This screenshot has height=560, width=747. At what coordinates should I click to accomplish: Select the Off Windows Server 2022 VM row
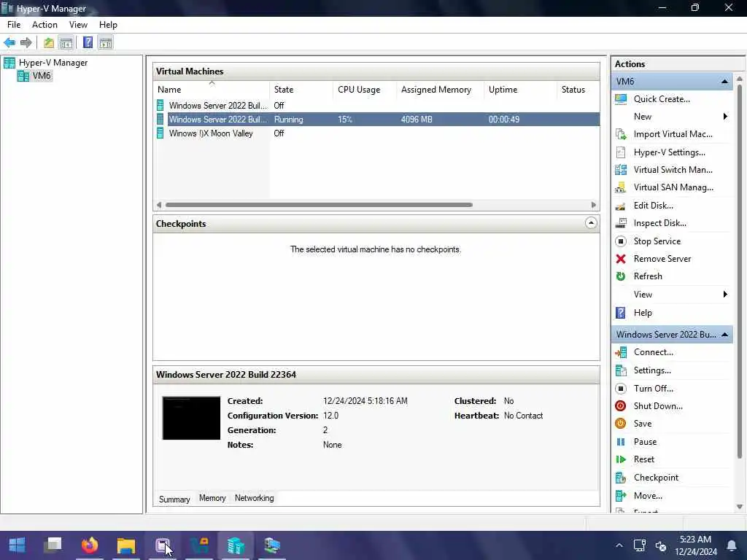pyautogui.click(x=376, y=106)
